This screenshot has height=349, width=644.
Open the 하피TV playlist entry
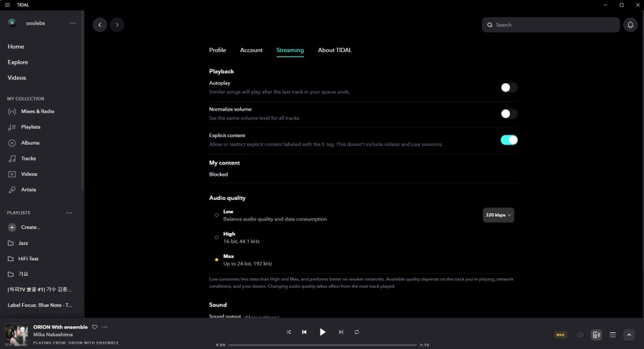39,290
